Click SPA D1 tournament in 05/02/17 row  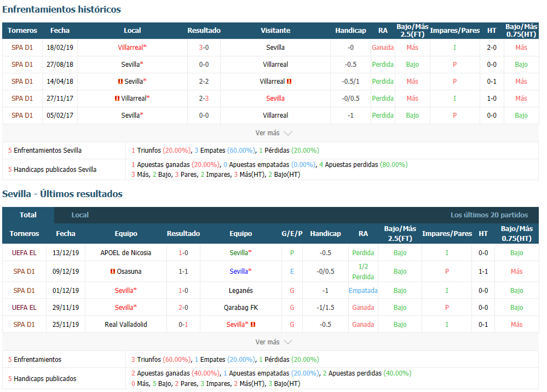point(22,115)
